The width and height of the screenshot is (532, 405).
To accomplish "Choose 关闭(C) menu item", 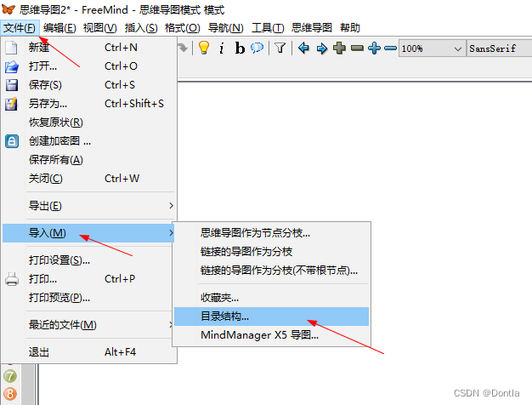I will click(88, 179).
